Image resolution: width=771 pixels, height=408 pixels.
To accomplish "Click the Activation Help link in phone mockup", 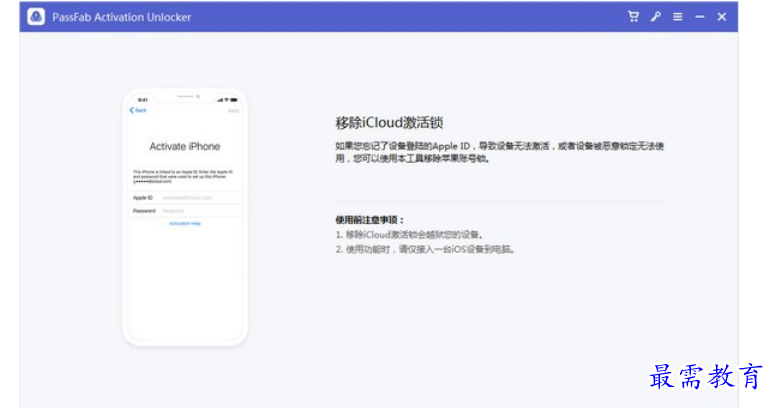I will click(x=185, y=224).
